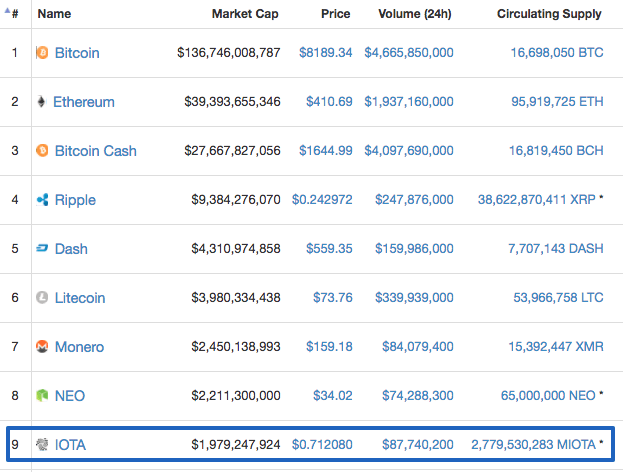Screen dimensions: 623x472
Task: Click the IOTA logo icon
Action: coord(42,444)
